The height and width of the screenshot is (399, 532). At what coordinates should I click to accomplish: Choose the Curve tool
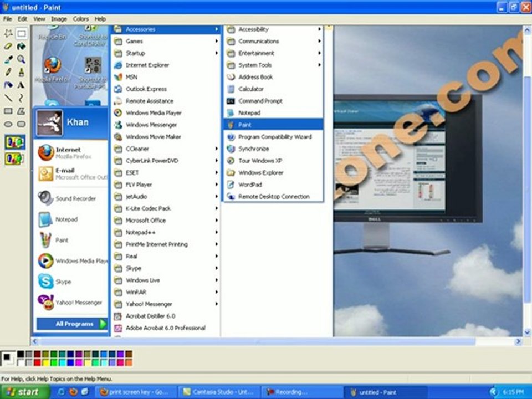(21, 98)
